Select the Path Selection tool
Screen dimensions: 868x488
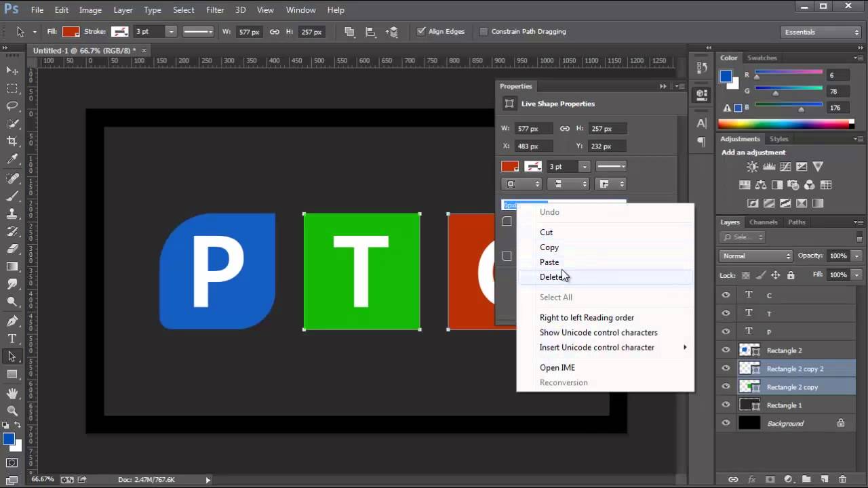[12, 356]
